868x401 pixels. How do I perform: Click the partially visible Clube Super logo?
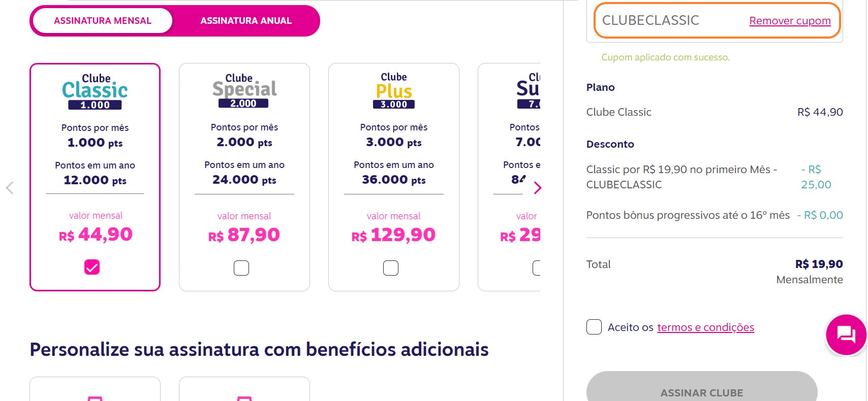[529, 90]
